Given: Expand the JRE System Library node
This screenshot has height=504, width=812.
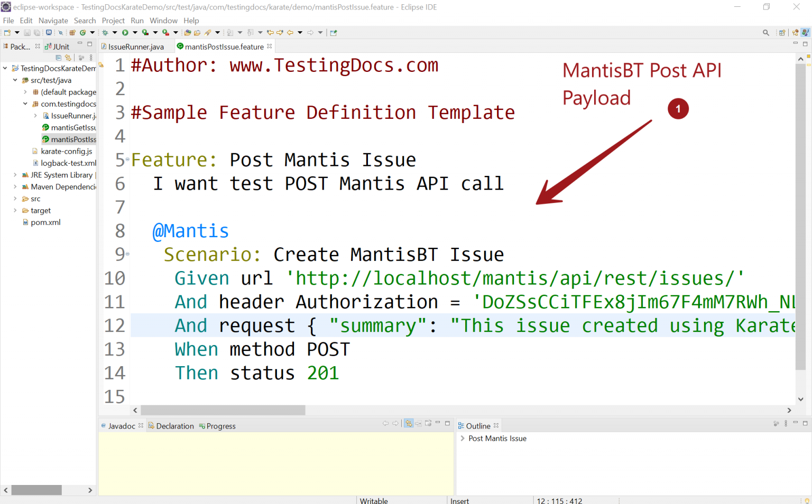Looking at the screenshot, I should pos(15,175).
